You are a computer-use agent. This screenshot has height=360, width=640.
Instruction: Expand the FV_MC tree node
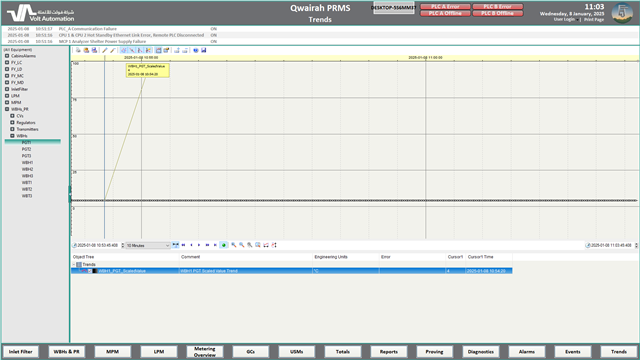pos(7,76)
